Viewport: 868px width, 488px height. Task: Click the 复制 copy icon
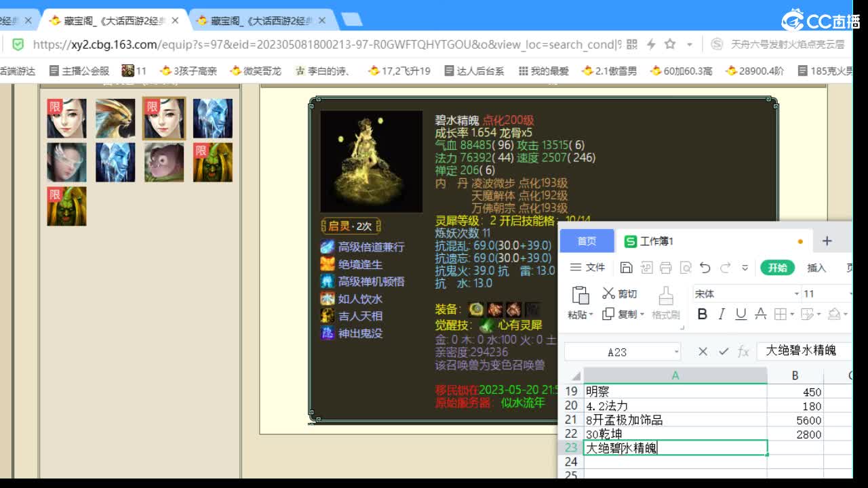pyautogui.click(x=608, y=314)
